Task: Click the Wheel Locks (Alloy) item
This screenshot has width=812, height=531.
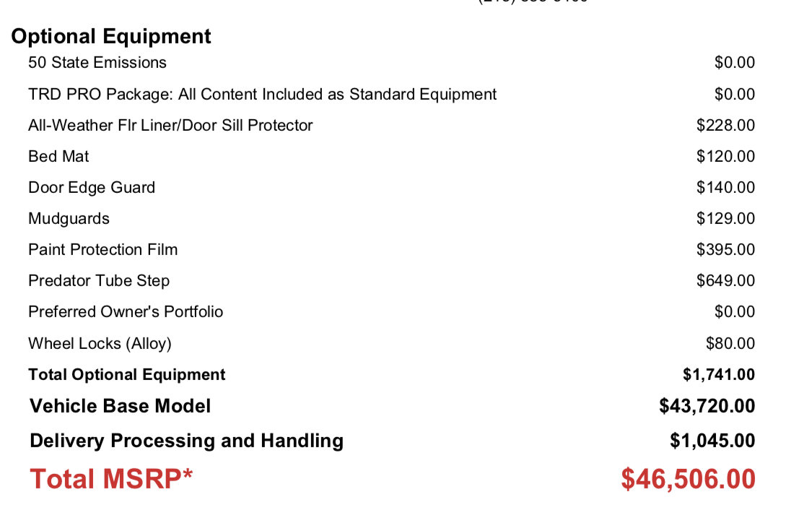Action: click(100, 343)
